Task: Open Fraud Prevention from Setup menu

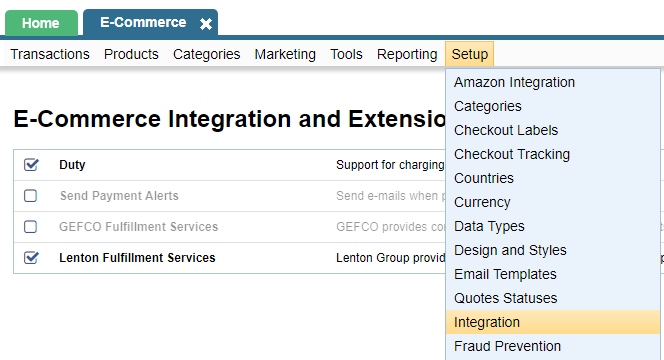Action: tap(553, 346)
